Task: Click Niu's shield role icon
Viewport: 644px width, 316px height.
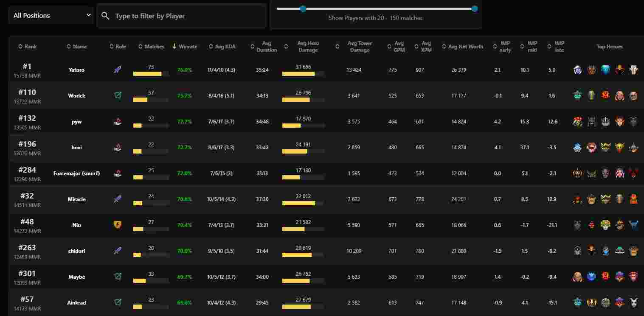Action: pyautogui.click(x=118, y=225)
